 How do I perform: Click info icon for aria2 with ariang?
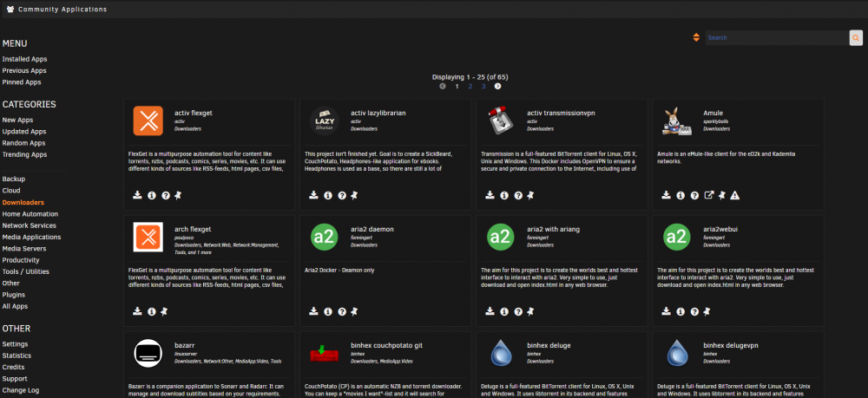pos(504,311)
